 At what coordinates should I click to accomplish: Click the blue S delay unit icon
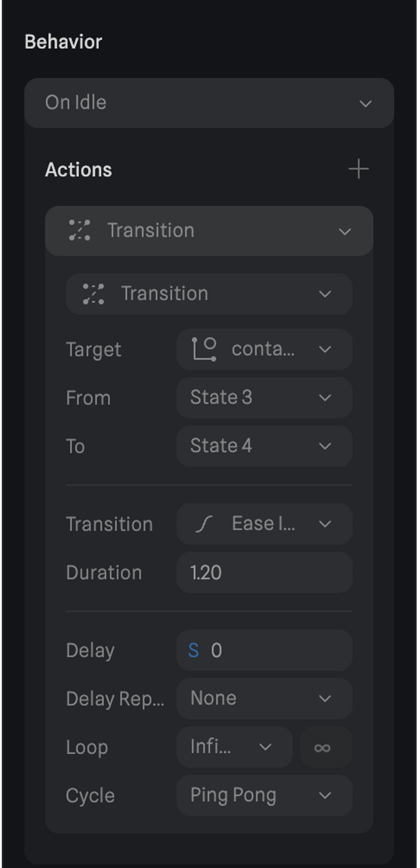point(194,650)
